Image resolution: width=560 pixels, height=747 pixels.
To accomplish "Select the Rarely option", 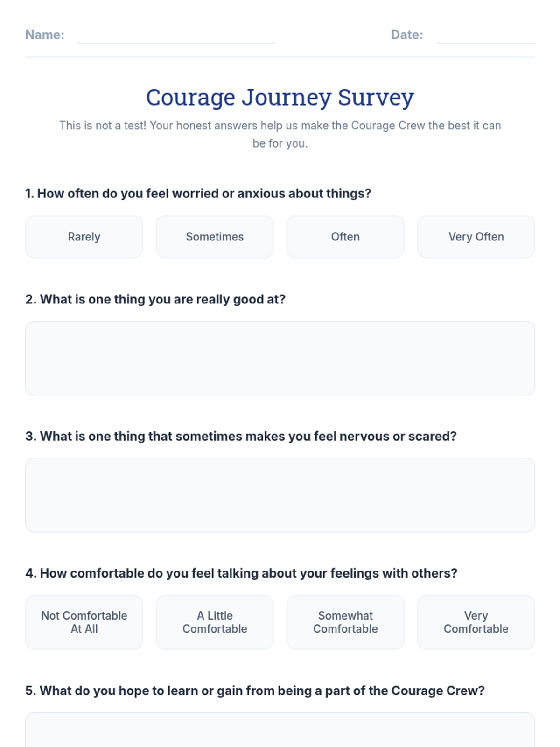I will pos(84,237).
